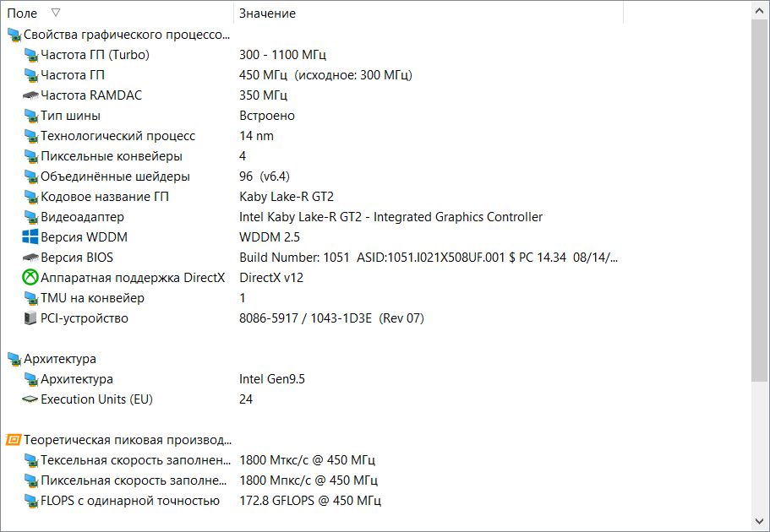Select value '350 МГц'
Viewport: 770px width, 532px height.
click(263, 95)
